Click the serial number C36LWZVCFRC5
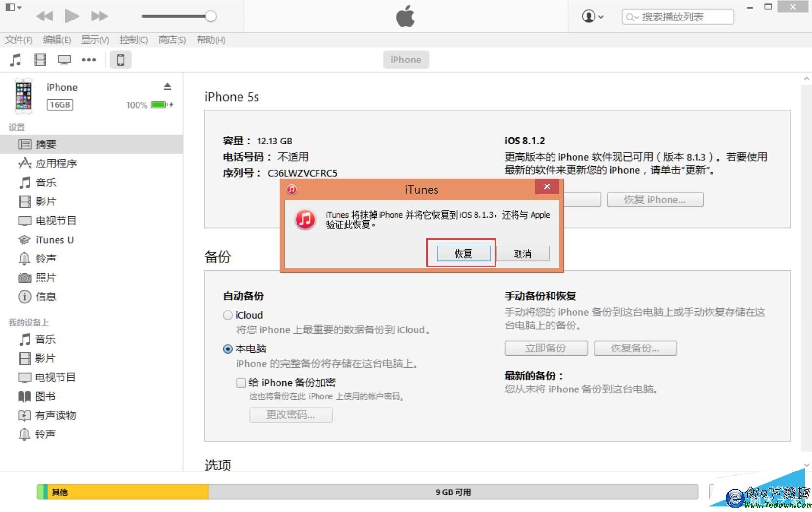 302,173
